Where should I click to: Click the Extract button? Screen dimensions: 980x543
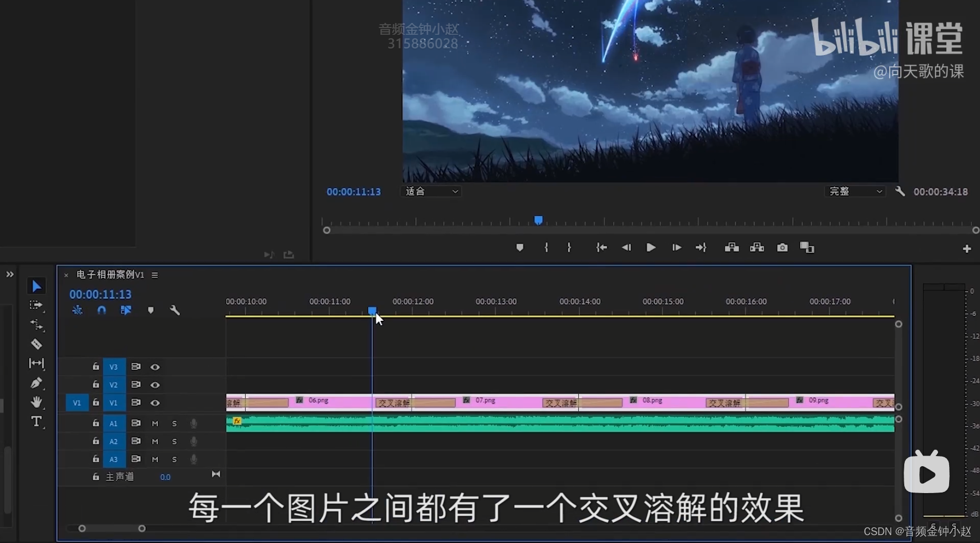point(757,247)
